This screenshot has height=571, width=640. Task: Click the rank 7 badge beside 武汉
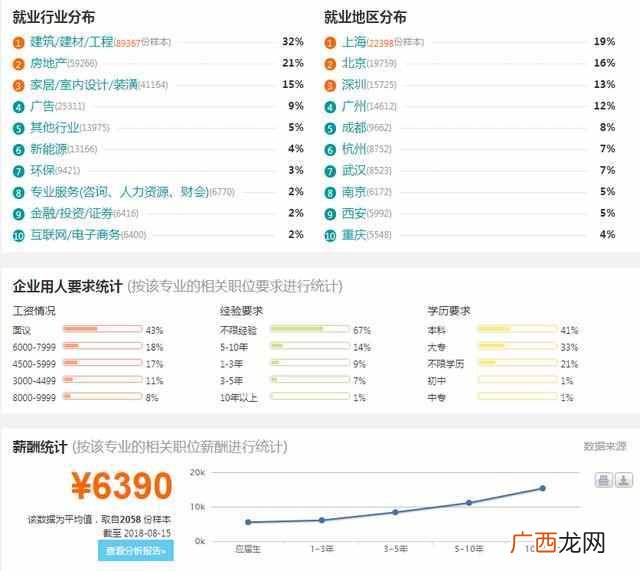[x=330, y=171]
